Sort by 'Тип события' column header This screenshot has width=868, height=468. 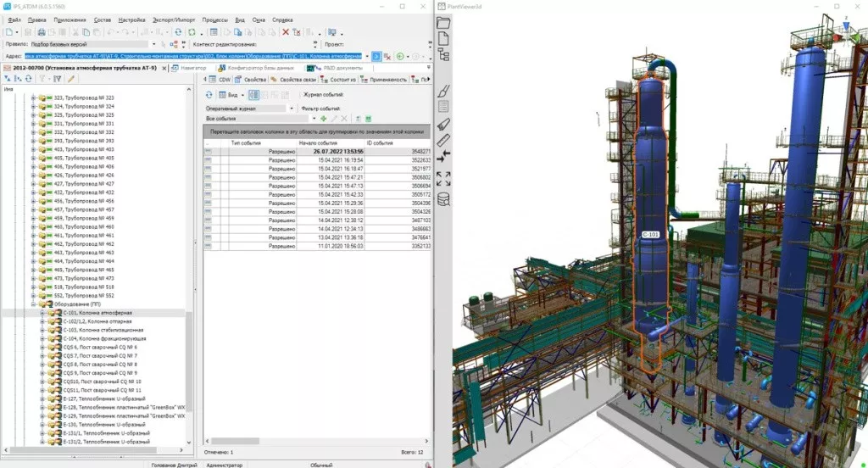coord(263,143)
